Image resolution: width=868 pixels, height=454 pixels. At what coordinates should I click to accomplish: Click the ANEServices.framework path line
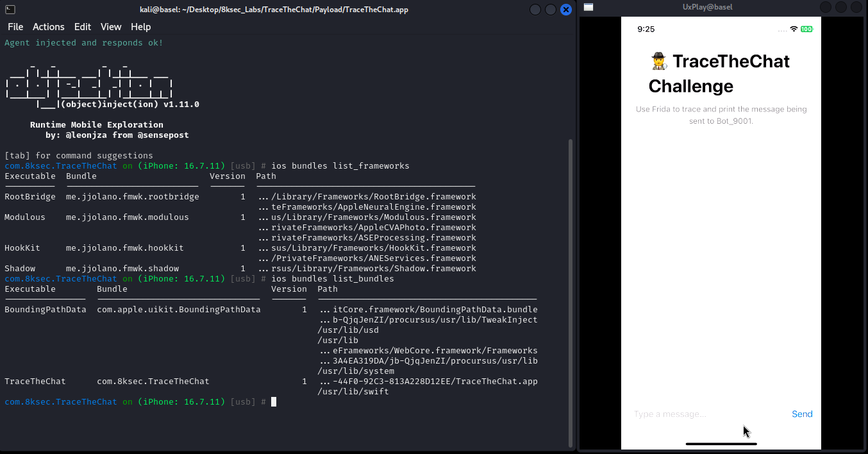367,258
